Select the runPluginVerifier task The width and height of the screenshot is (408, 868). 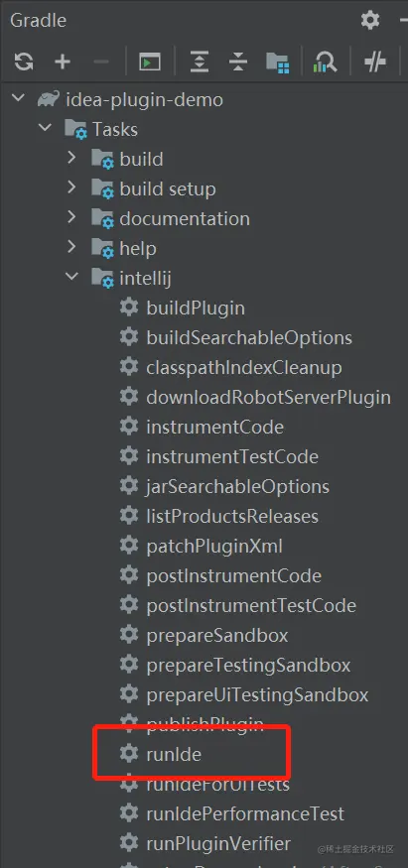point(218,843)
